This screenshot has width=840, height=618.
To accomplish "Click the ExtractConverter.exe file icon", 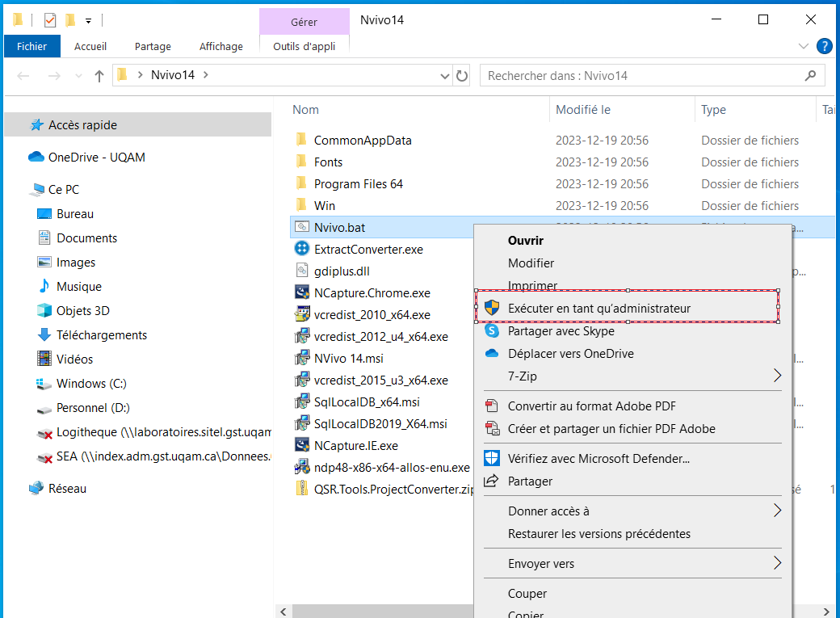I will 302,250.
